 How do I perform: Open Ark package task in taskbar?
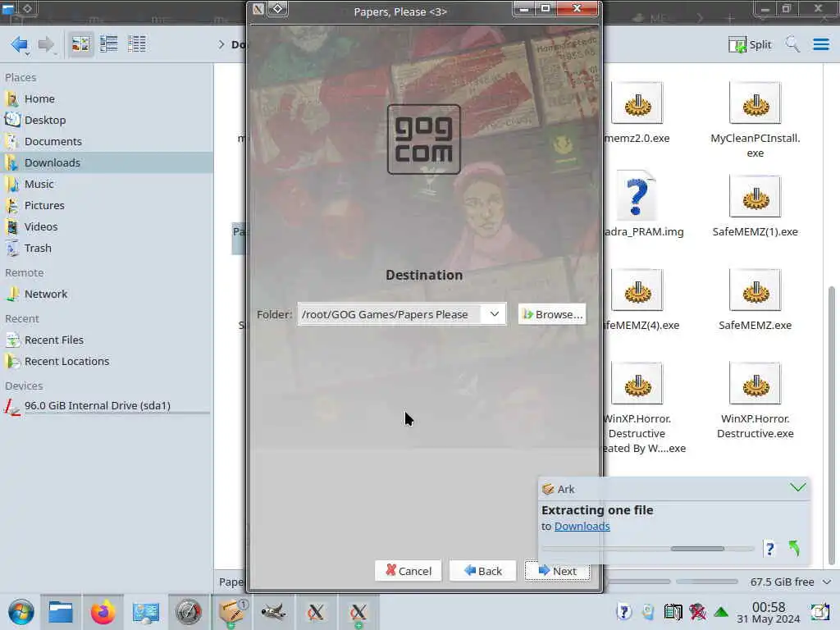(231, 612)
